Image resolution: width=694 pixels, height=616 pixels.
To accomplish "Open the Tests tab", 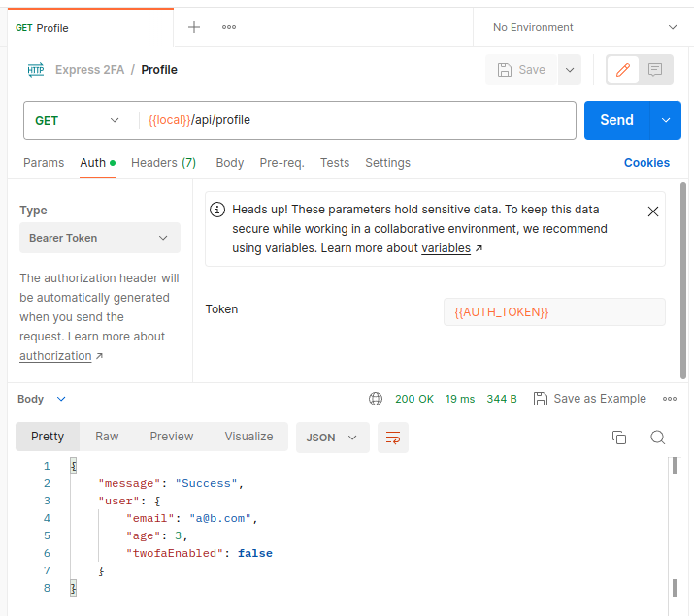I will [x=335, y=163].
